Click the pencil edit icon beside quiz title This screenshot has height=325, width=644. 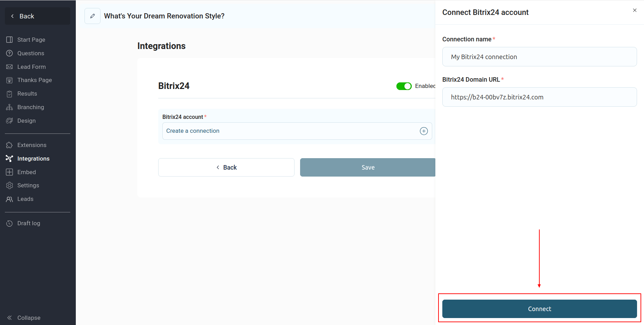(92, 16)
